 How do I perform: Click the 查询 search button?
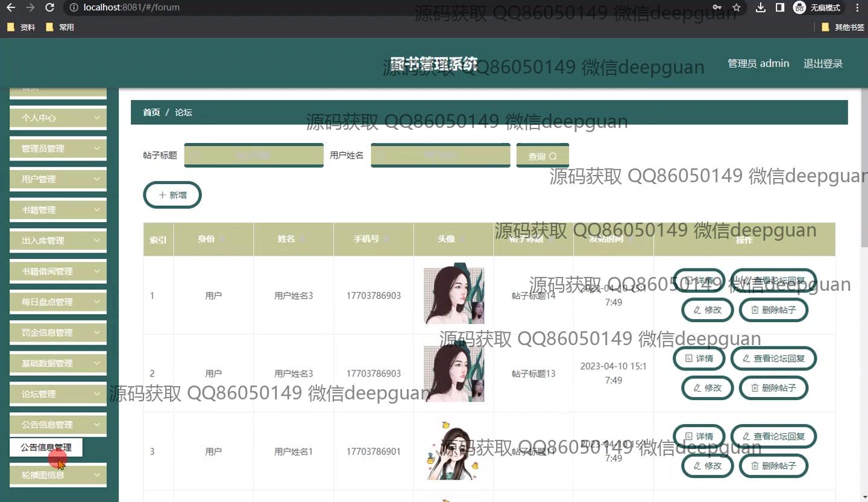(x=542, y=156)
